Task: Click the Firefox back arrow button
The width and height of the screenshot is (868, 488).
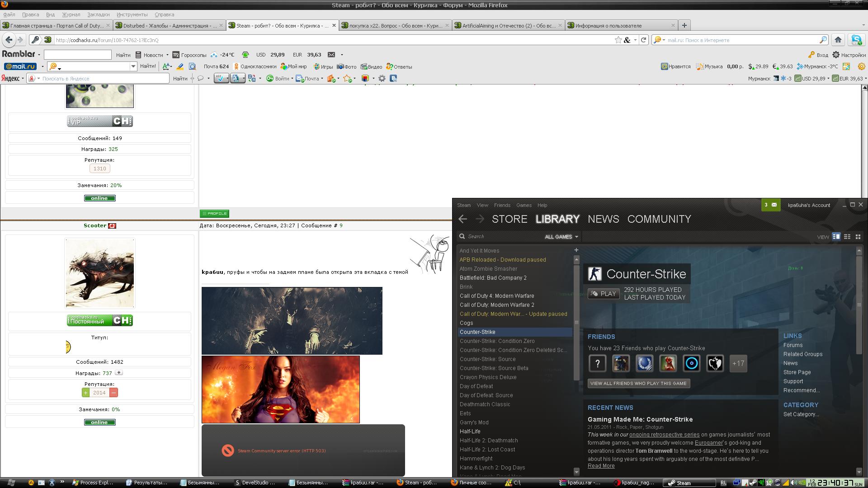Action: [9, 40]
